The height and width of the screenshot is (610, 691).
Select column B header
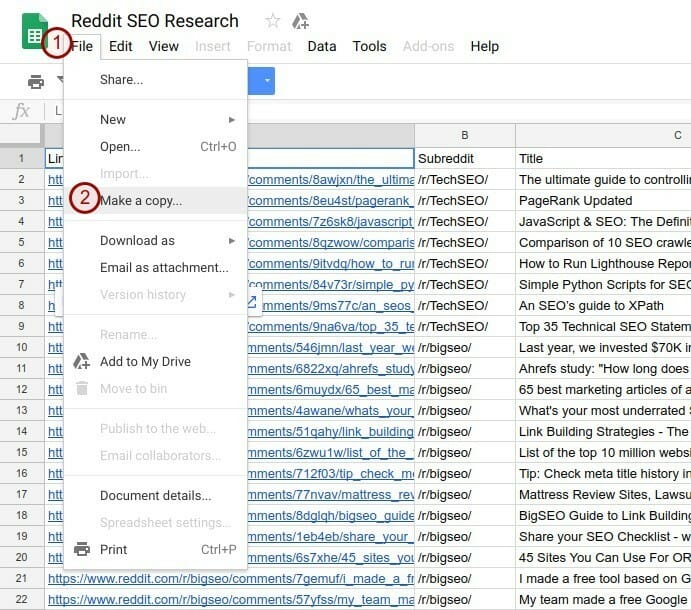coord(465,135)
